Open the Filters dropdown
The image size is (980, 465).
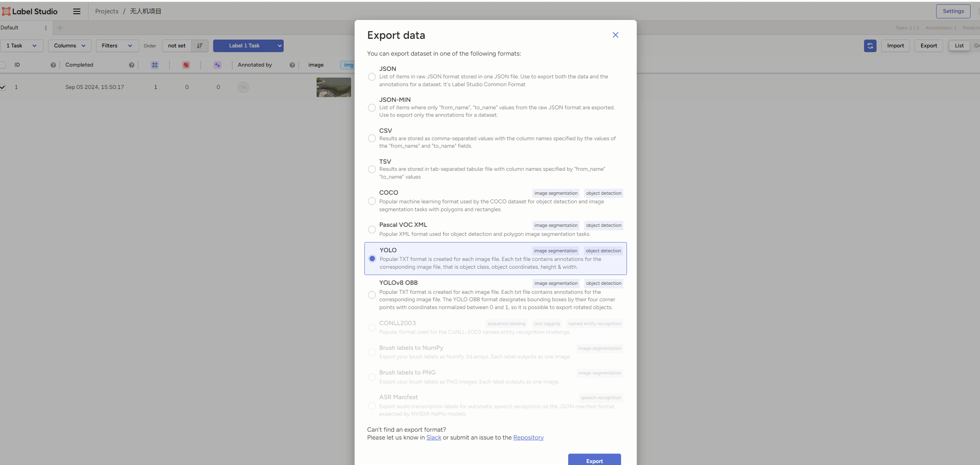(117, 46)
